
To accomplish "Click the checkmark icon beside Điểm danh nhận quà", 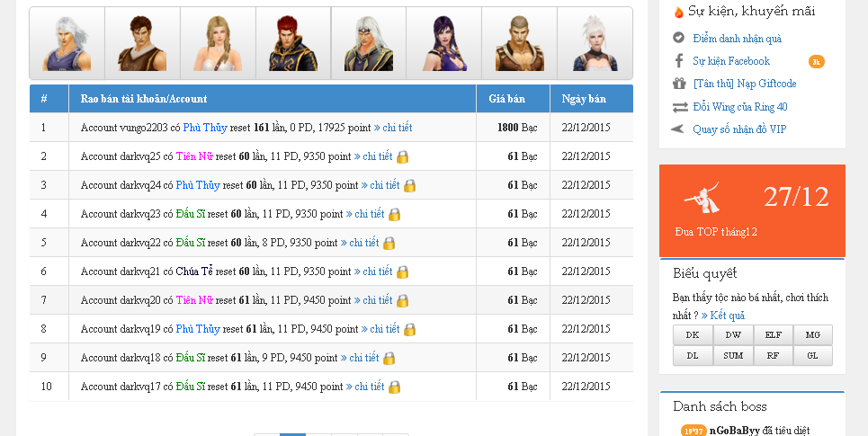I will (x=678, y=38).
